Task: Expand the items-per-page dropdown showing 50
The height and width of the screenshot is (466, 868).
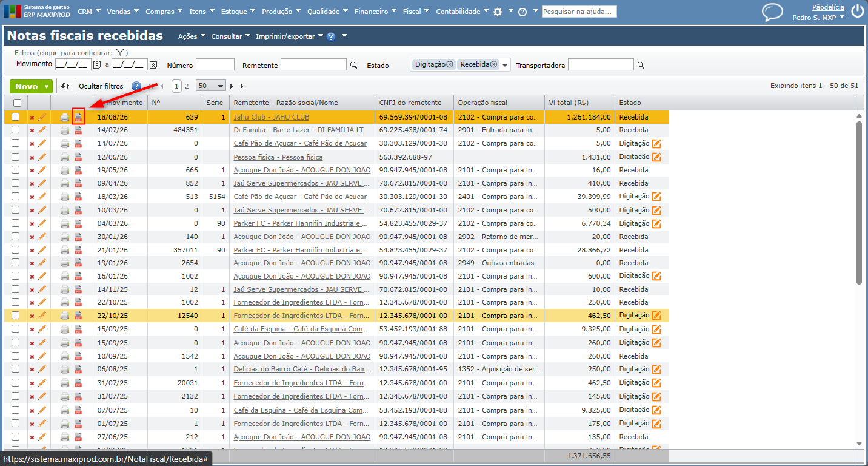Action: point(211,86)
